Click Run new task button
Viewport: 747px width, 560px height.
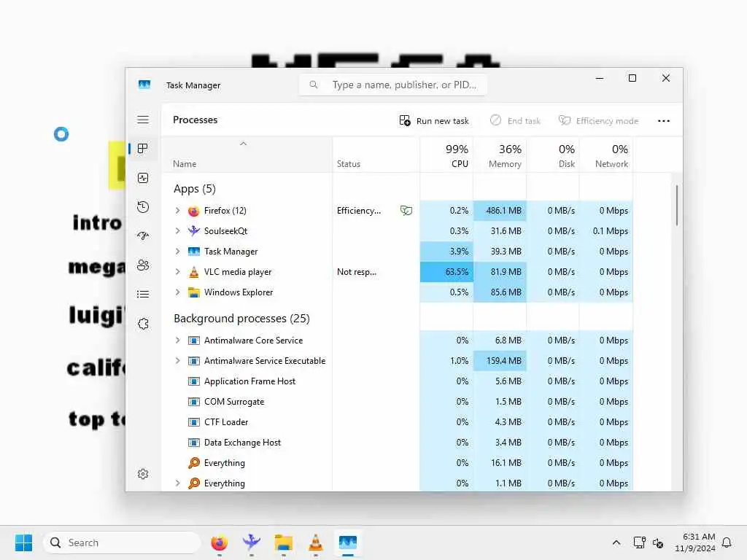tap(434, 121)
